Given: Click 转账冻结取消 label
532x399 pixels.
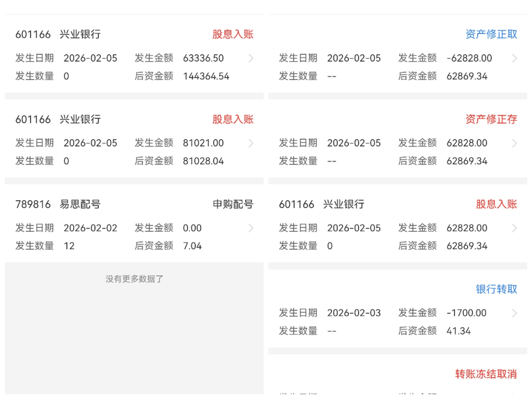Looking at the screenshot, I should tap(486, 374).
